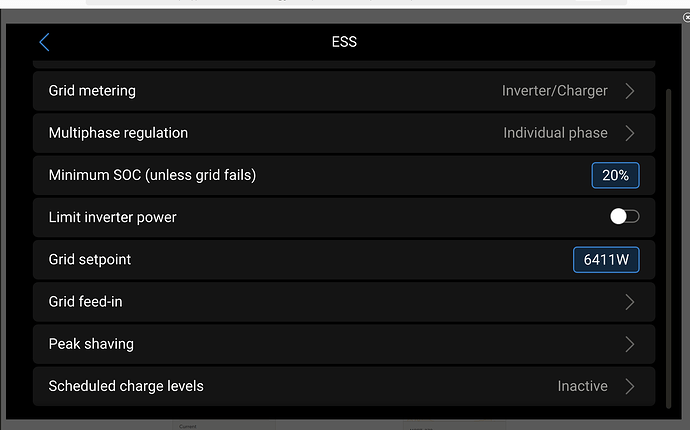690x430 pixels.
Task: Click the Peak shaving chevron arrow
Action: click(x=630, y=344)
